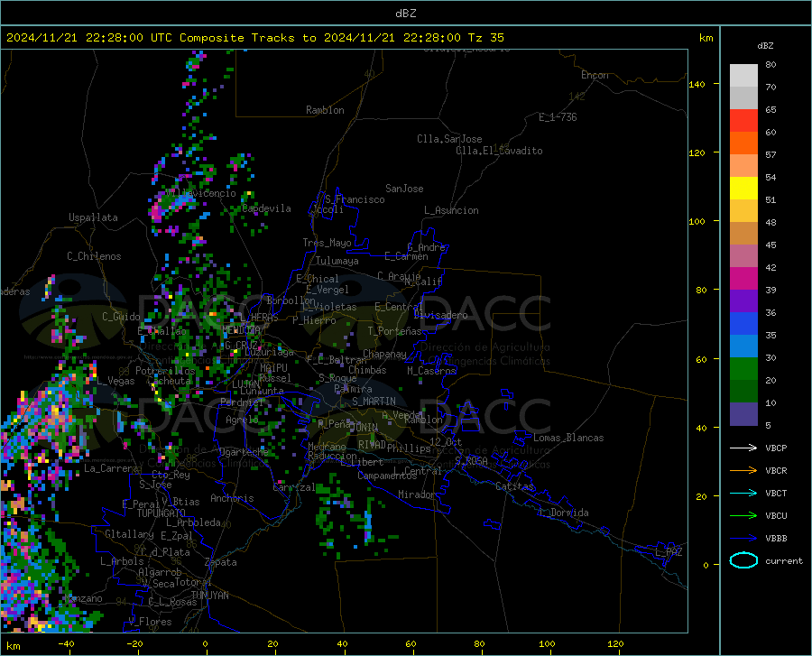
Task: Click the 'SanJose' place label
Action: pyautogui.click(x=404, y=189)
